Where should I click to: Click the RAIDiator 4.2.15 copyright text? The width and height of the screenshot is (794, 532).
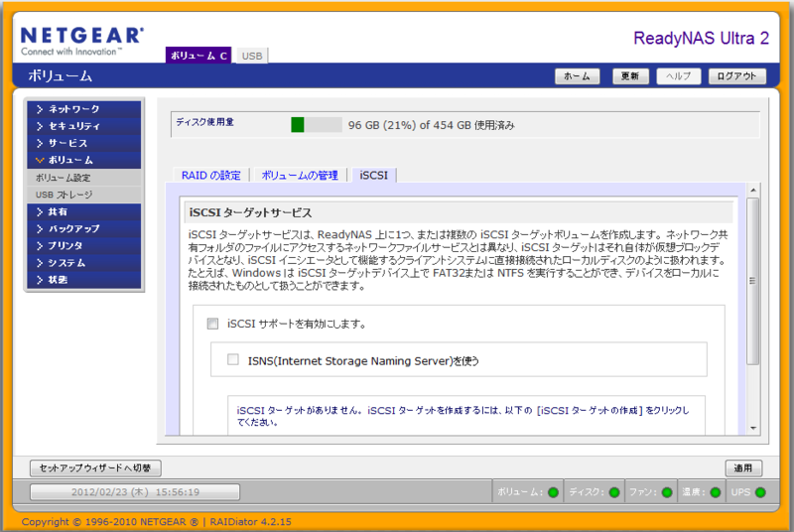pyautogui.click(x=156, y=522)
